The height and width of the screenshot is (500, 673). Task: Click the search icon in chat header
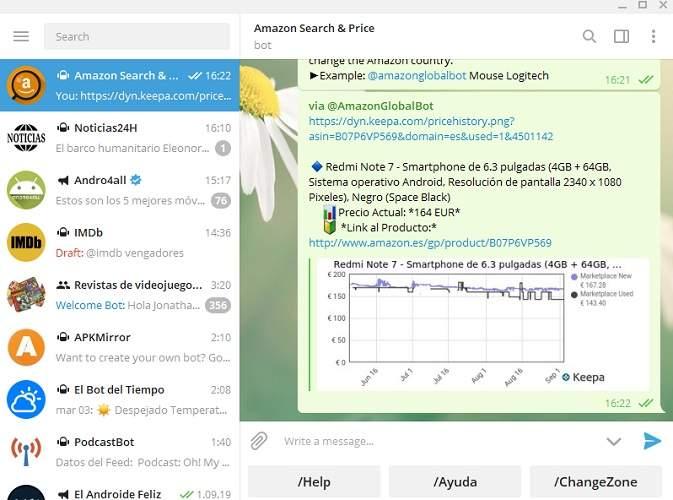[x=589, y=37]
